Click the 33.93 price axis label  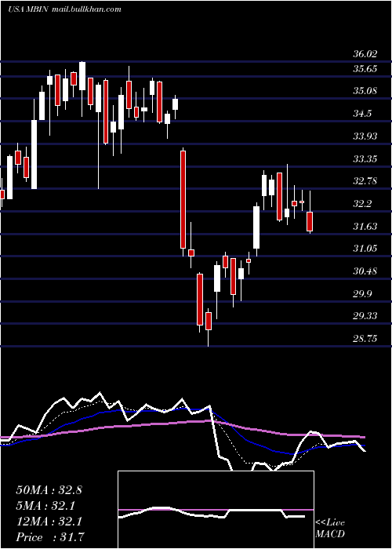point(365,136)
